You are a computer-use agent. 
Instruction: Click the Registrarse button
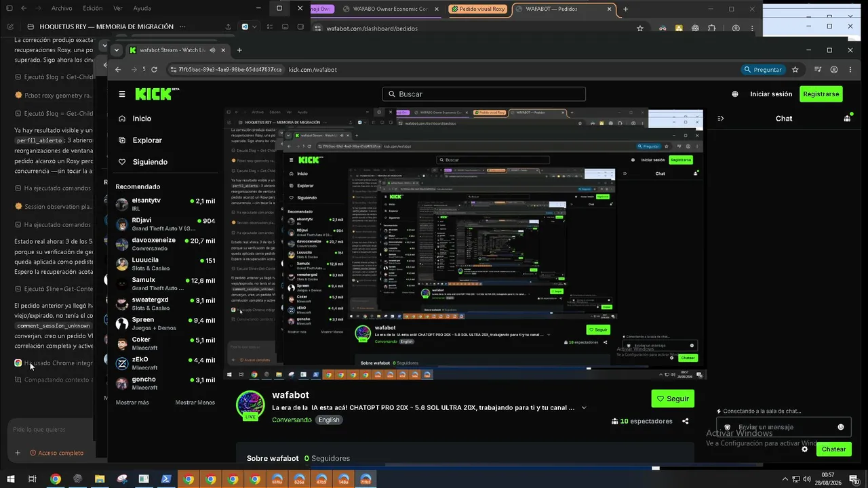(x=821, y=94)
